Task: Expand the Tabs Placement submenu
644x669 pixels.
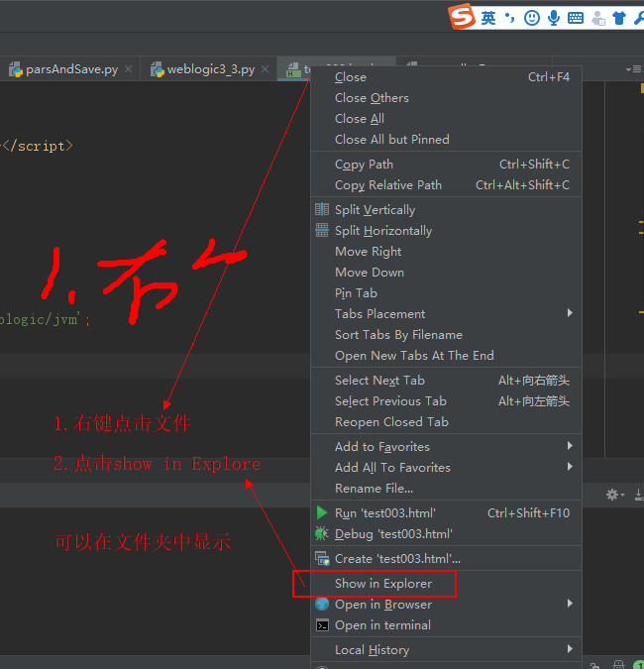Action: coord(447,314)
